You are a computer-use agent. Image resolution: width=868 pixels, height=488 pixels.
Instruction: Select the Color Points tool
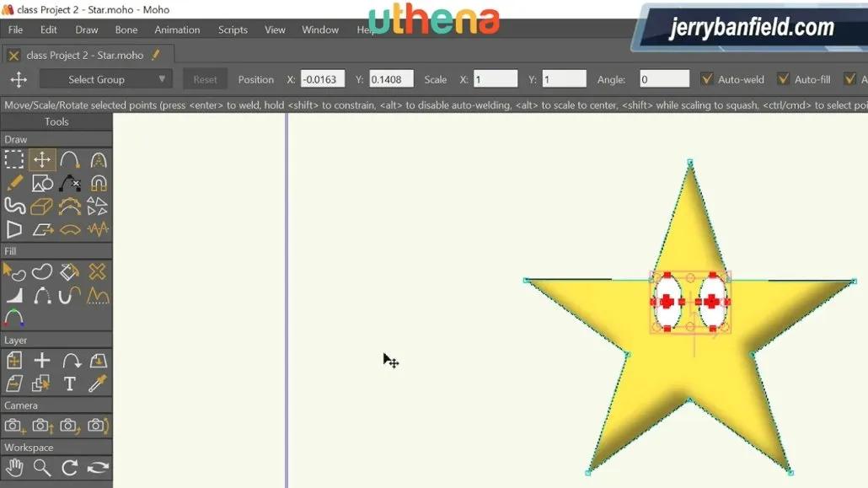coord(14,319)
